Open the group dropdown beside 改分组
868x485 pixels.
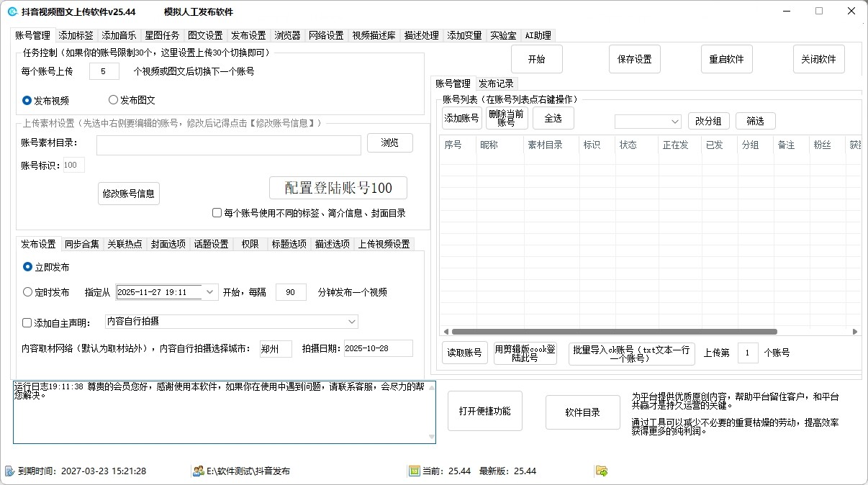pos(674,121)
